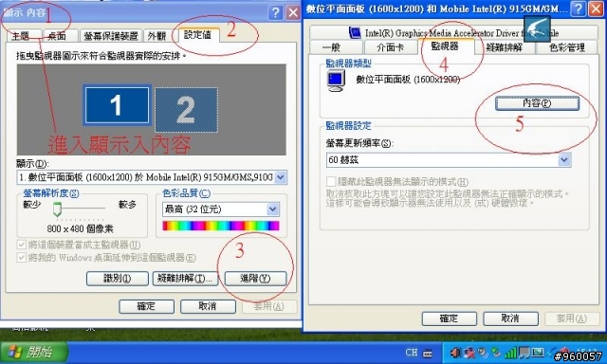Click 套用 in the Display Properties dialog
607x364 pixels.
pos(269,306)
